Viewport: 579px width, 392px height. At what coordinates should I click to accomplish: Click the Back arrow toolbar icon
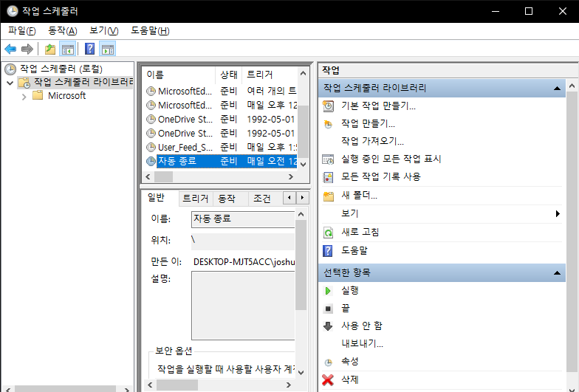click(10, 49)
